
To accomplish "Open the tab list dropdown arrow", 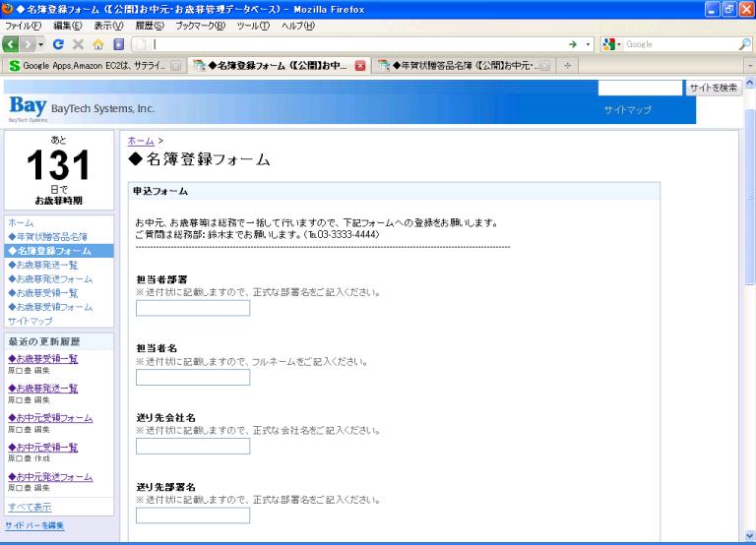I will pyautogui.click(x=749, y=66).
